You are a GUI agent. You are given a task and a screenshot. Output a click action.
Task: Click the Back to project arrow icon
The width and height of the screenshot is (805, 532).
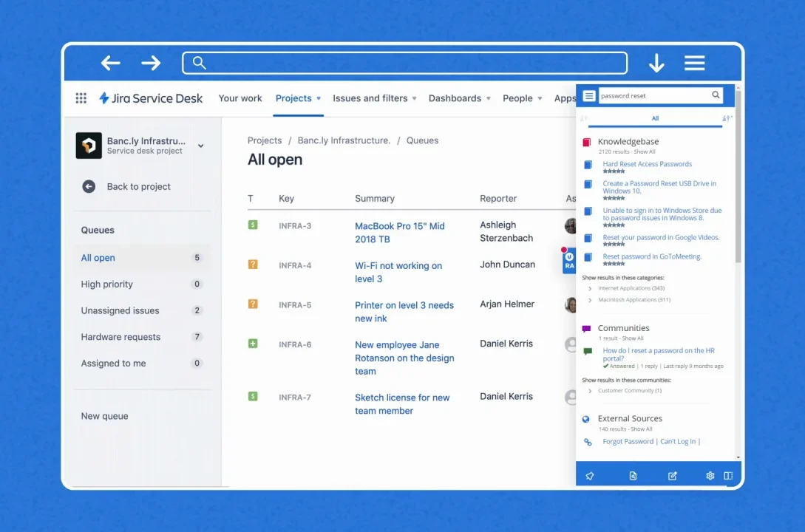(89, 186)
